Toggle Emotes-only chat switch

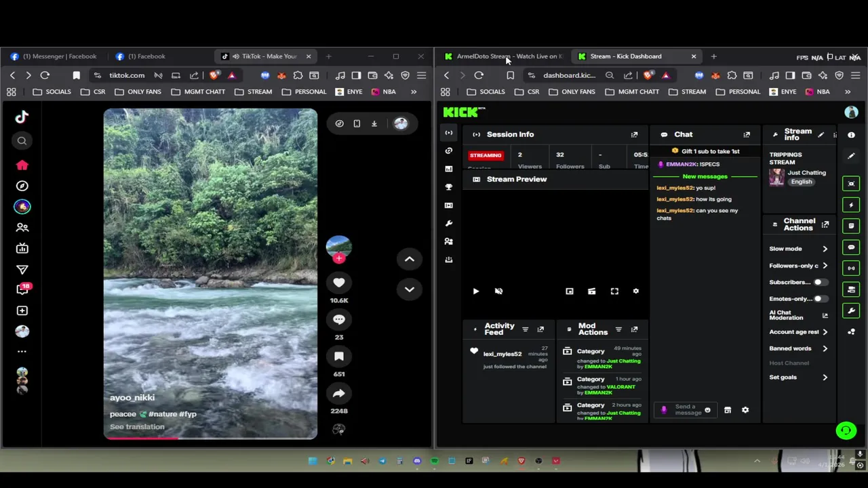(x=820, y=299)
